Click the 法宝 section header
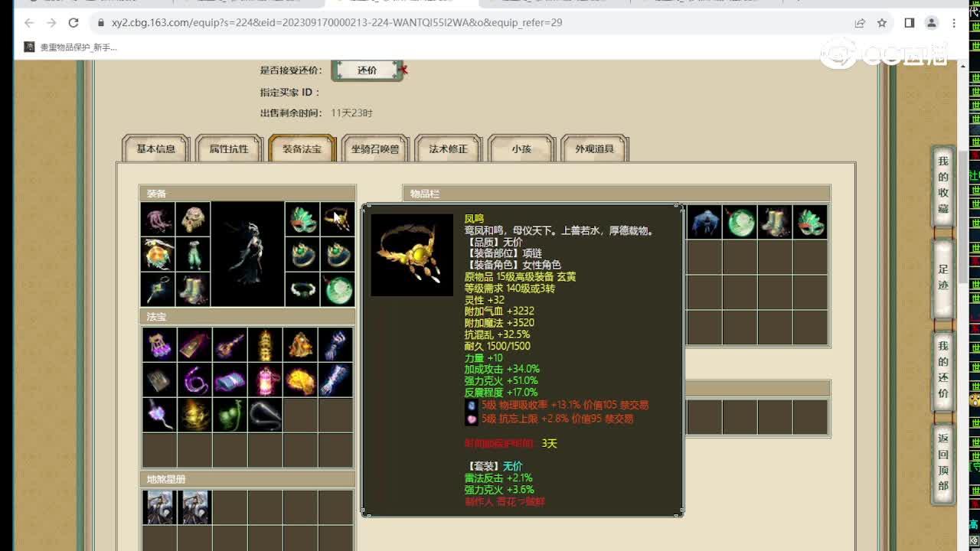Image resolution: width=980 pixels, height=551 pixels. [247, 316]
